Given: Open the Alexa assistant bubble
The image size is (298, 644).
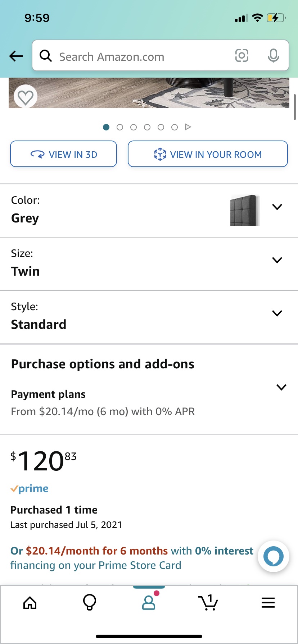Looking at the screenshot, I should [274, 556].
